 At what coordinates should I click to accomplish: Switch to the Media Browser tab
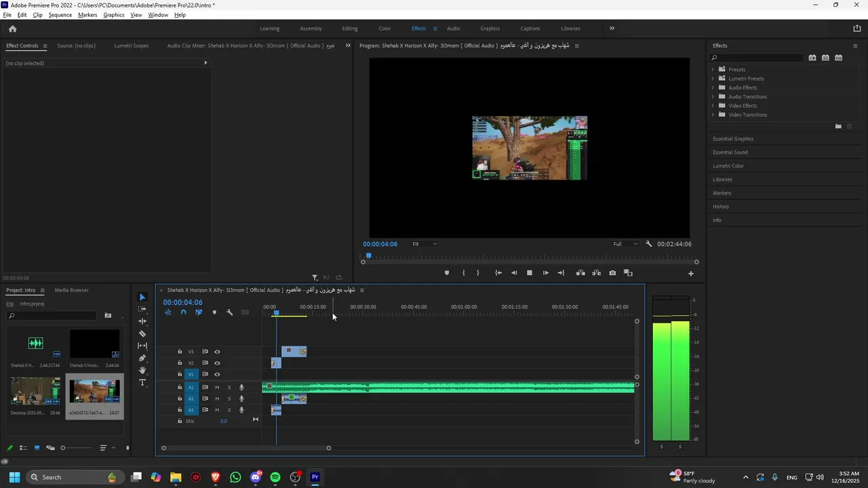point(72,290)
